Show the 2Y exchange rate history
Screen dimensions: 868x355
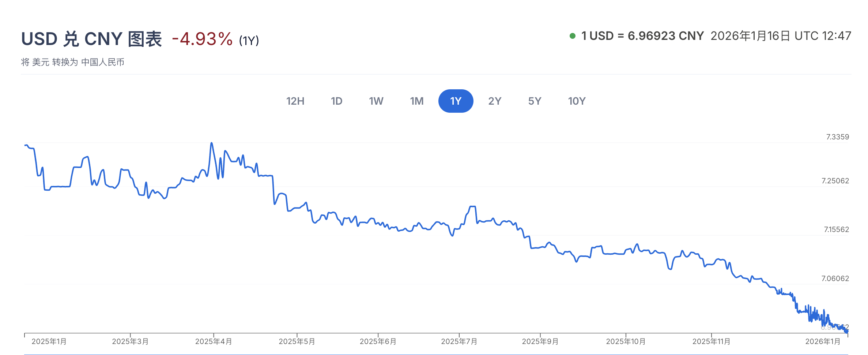click(x=495, y=101)
